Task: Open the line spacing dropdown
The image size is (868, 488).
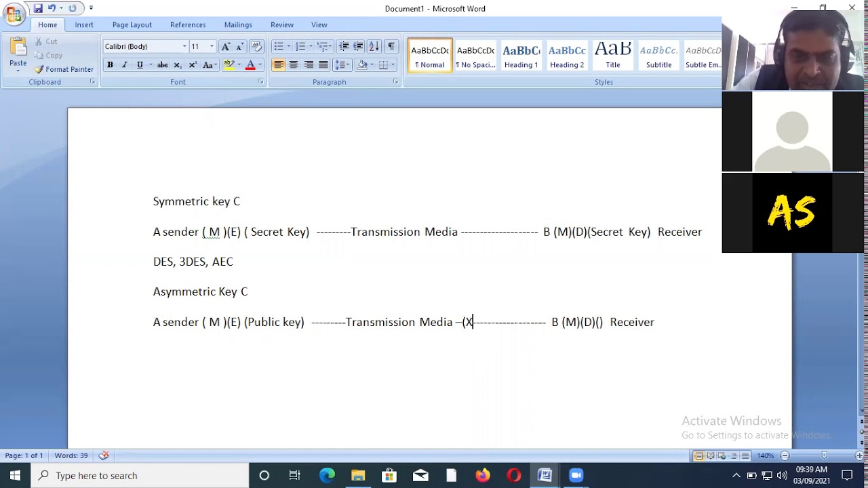Action: point(342,65)
